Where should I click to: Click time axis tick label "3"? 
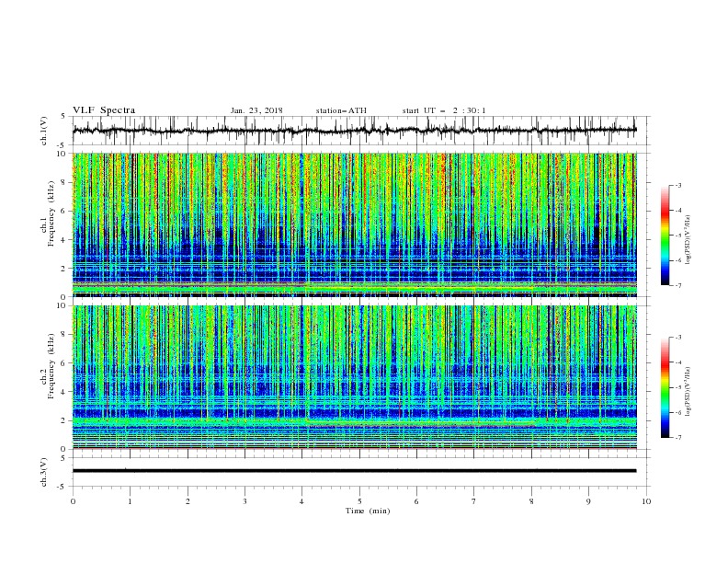pyautogui.click(x=245, y=501)
